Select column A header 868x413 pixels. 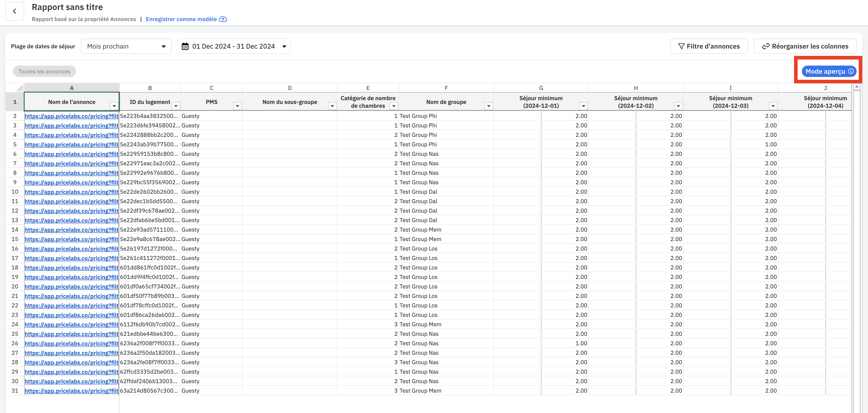pos(71,88)
